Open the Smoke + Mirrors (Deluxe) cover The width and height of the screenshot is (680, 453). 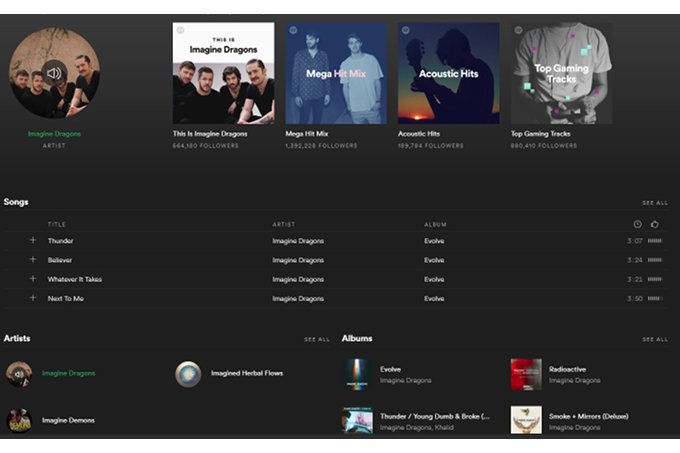[526, 420]
